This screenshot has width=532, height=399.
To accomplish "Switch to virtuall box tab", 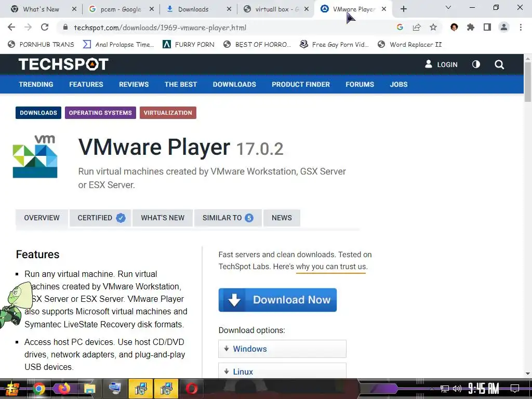I will click(x=276, y=9).
